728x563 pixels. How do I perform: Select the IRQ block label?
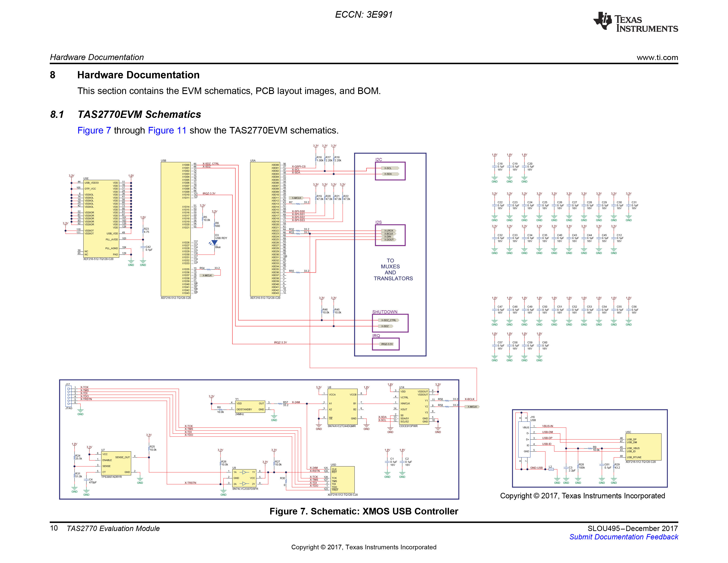[376, 336]
